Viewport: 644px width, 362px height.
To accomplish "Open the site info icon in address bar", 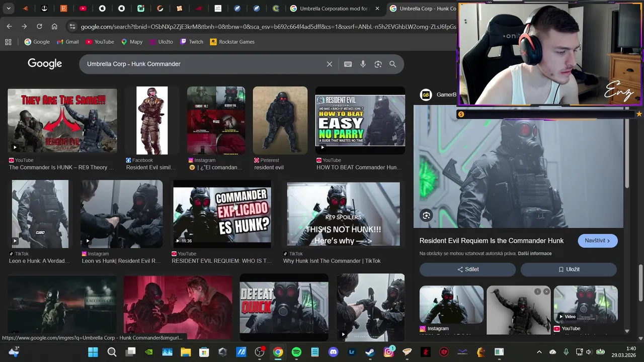I will [x=72, y=27].
